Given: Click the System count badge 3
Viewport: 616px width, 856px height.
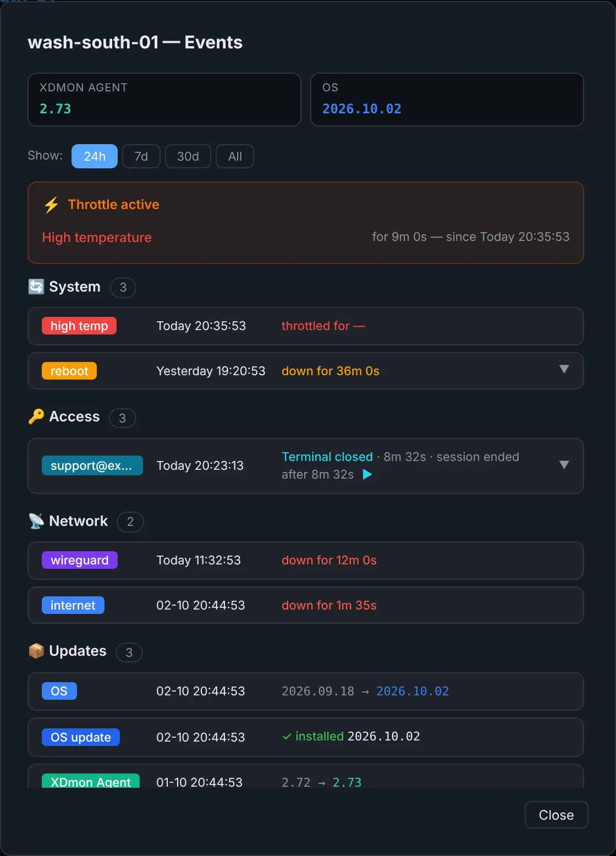Looking at the screenshot, I should click(123, 287).
